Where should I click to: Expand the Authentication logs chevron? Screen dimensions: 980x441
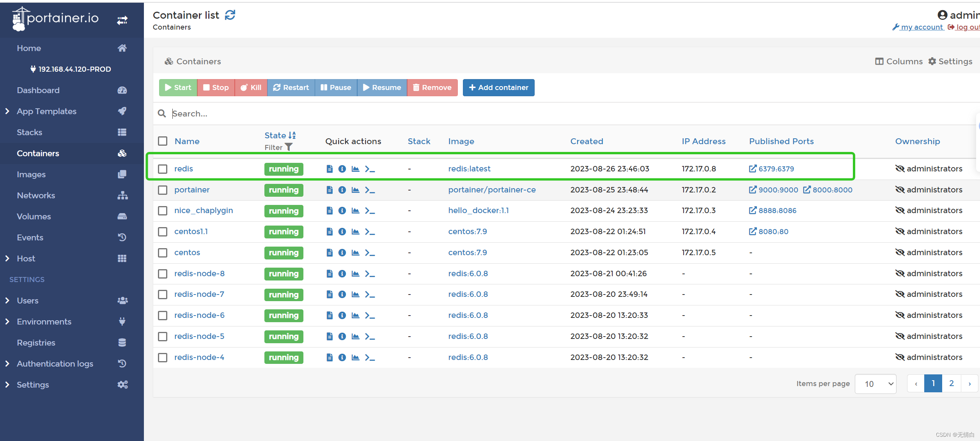[7, 363]
